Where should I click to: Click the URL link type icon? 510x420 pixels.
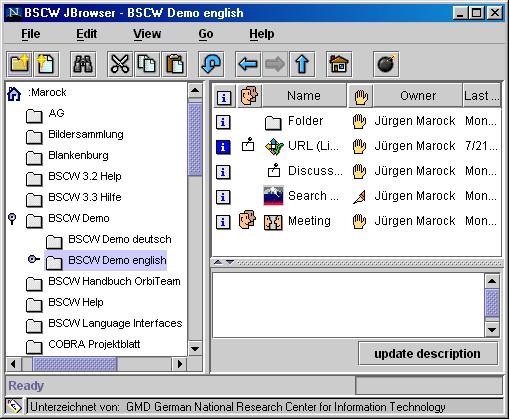274,147
